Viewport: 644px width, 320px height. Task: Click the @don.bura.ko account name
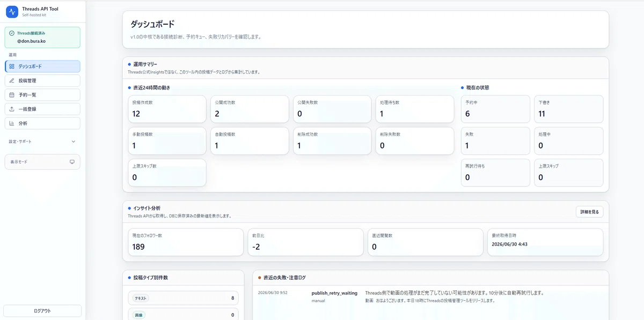pyautogui.click(x=31, y=41)
